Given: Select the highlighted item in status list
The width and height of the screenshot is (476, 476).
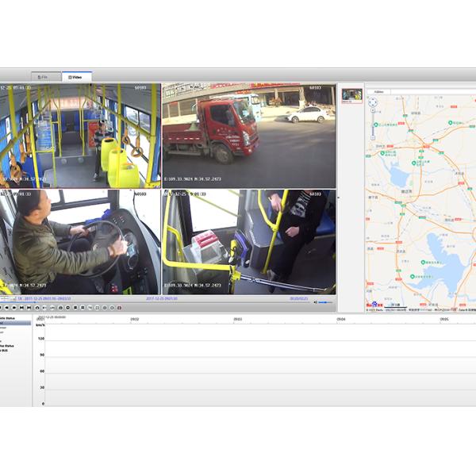Looking at the screenshot, I should pyautogui.click(x=15, y=323).
